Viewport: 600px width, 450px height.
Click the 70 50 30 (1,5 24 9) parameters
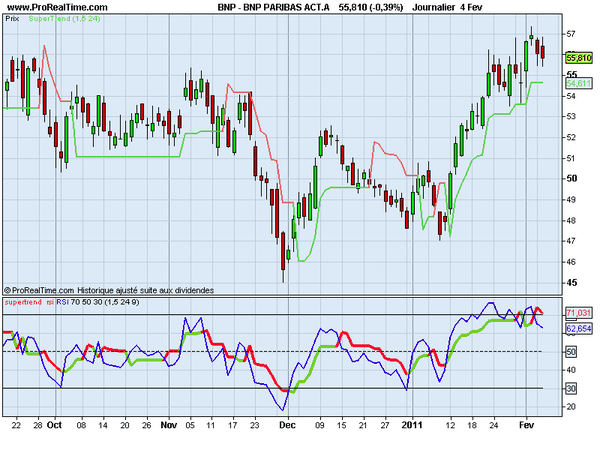coord(105,302)
